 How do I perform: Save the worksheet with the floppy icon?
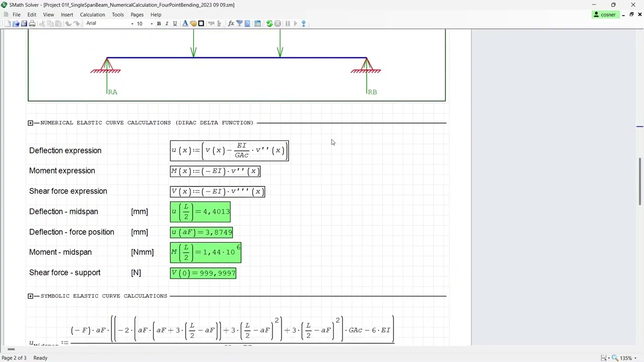click(24, 24)
